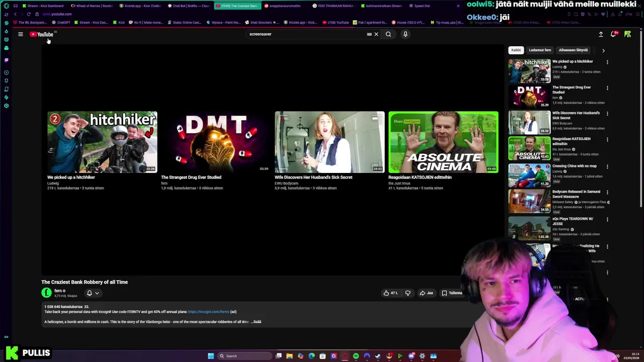644x362 pixels.
Task: Open the Opera menu logo in sidebar
Action: point(6,6)
